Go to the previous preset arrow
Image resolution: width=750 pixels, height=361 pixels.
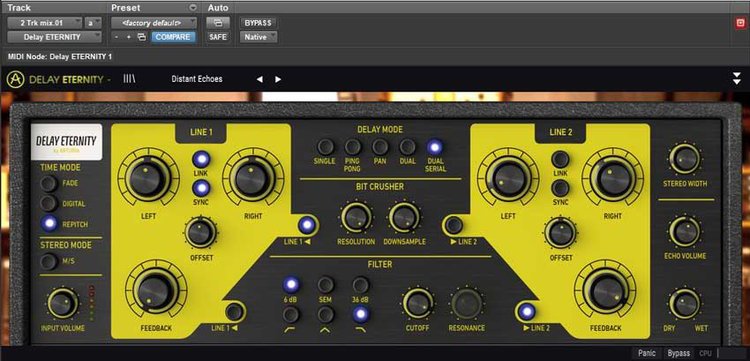point(259,79)
